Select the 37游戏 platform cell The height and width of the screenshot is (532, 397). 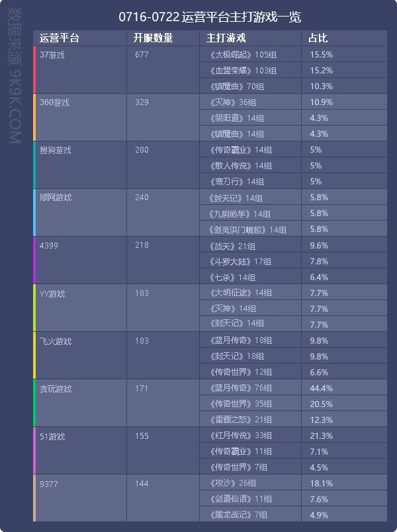click(81, 70)
